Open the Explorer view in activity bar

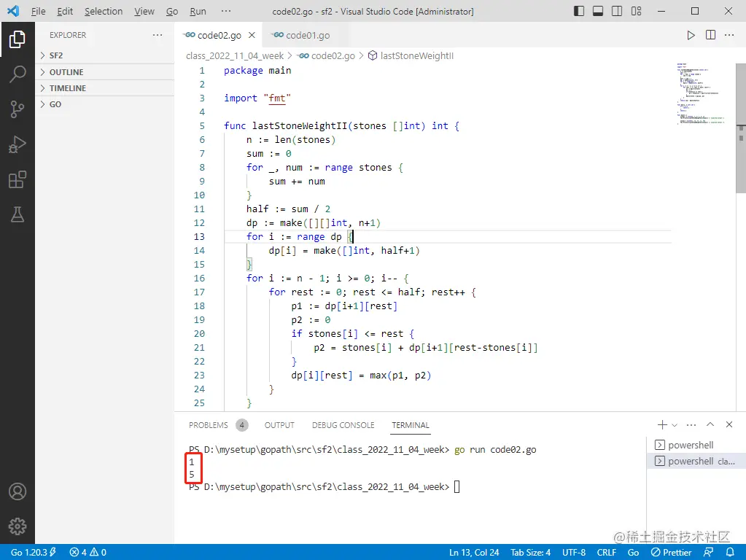pyautogui.click(x=17, y=39)
